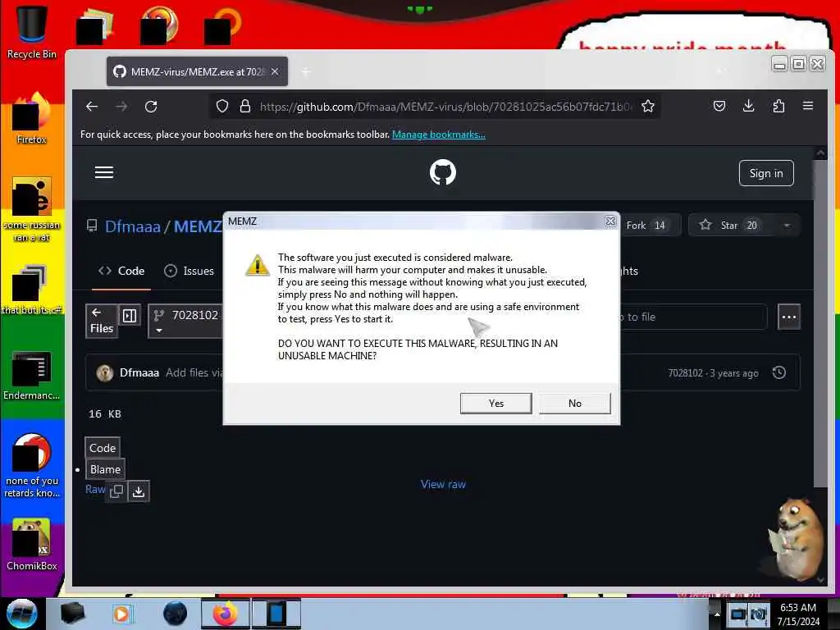Click the Fork 14 button
840x630 pixels.
click(x=650, y=226)
